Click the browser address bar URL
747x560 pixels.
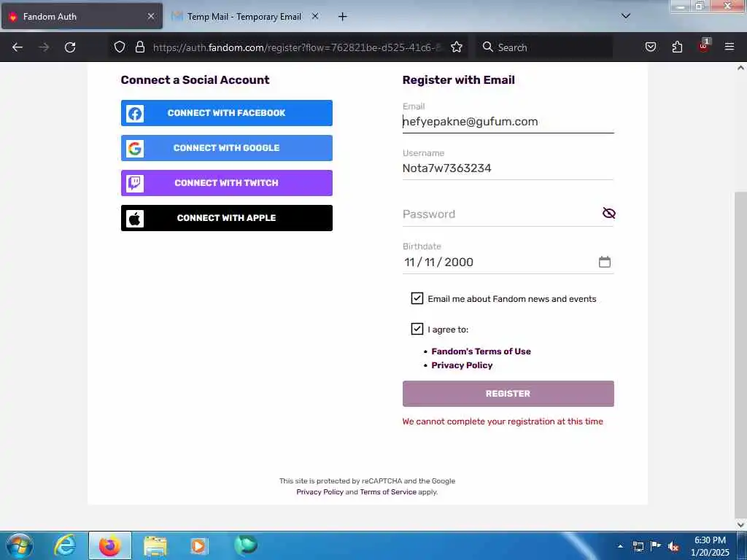[x=298, y=47]
